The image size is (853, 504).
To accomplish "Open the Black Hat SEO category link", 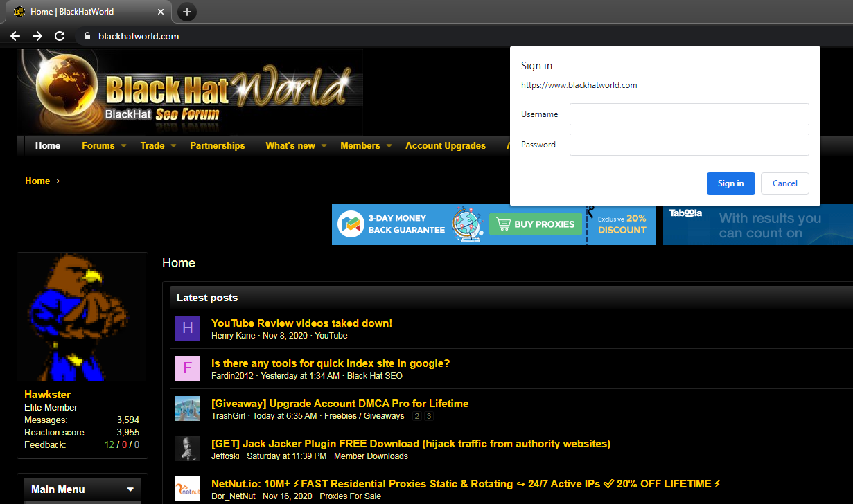I will 375,376.
